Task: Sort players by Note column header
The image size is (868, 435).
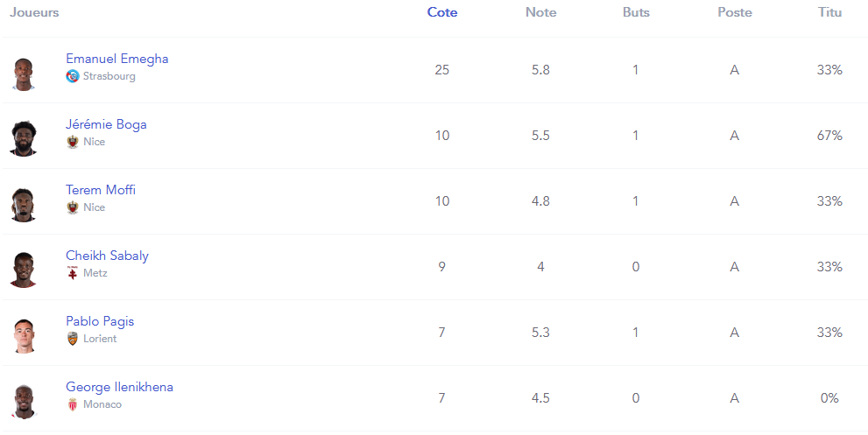Action: click(540, 12)
